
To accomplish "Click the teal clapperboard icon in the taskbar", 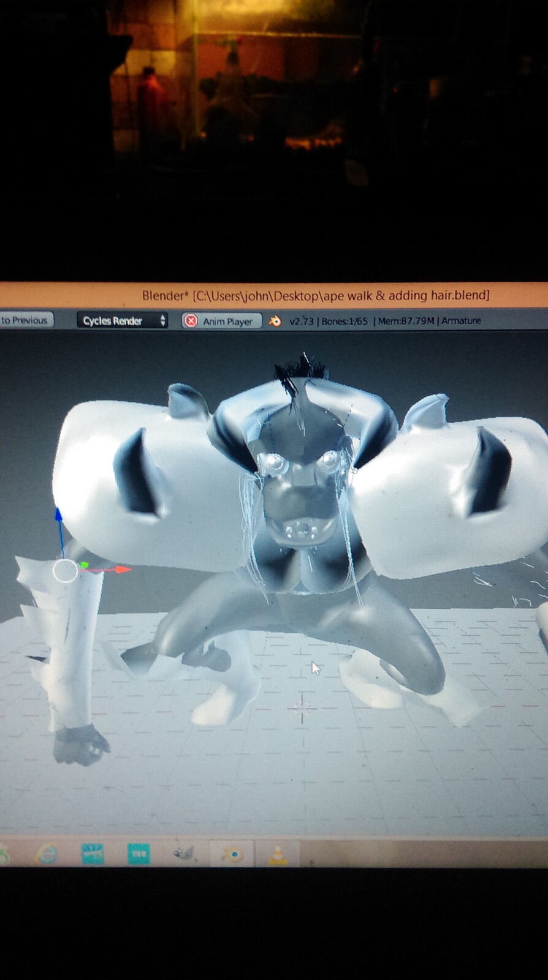I will [x=93, y=853].
